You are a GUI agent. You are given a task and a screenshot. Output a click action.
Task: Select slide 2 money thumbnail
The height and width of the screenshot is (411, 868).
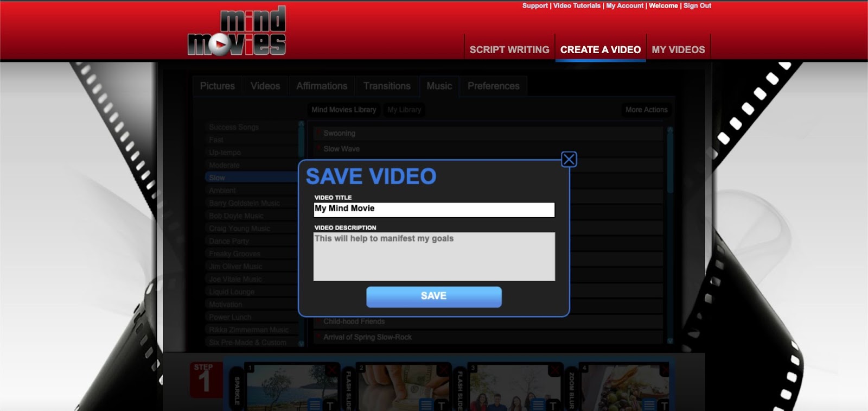pyautogui.click(x=404, y=387)
